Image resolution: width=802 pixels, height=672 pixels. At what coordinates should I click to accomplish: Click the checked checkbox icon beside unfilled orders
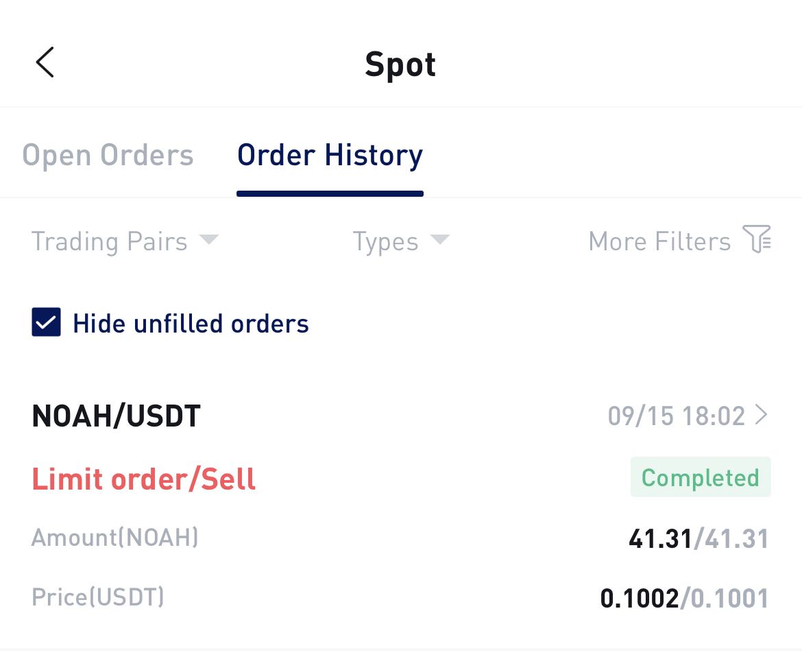[x=45, y=322]
